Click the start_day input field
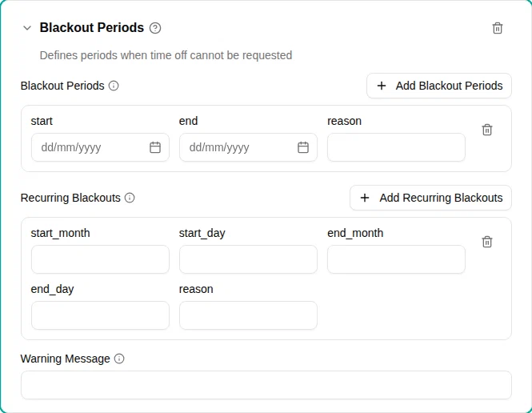This screenshot has width=532, height=413. pos(248,259)
